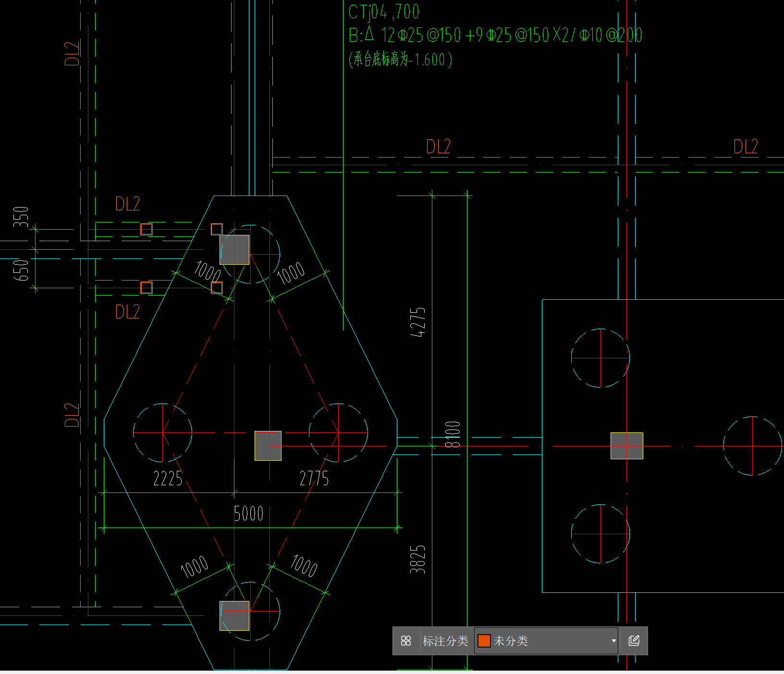Select the 4275 vertical dimension text
The image size is (784, 674).
[x=417, y=322]
